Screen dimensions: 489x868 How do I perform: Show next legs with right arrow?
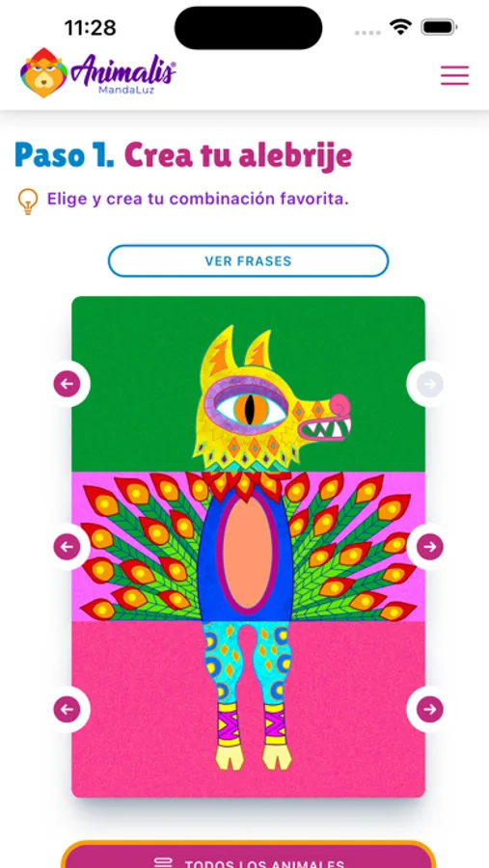[430, 709]
